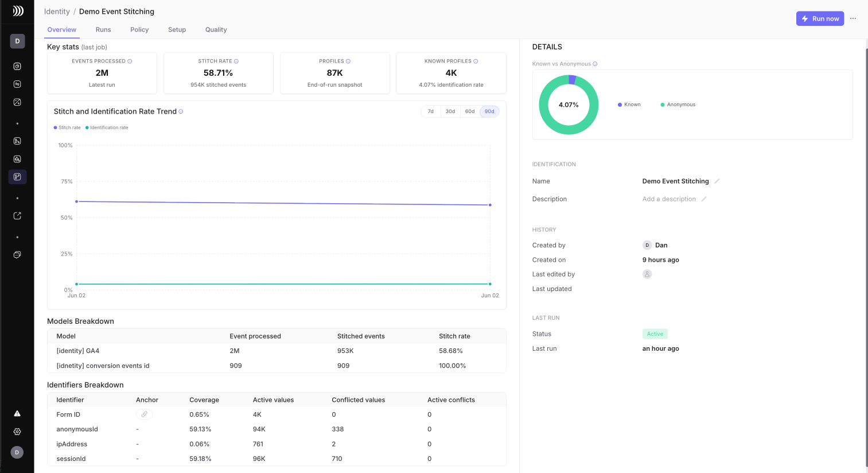Click the app logo at the top left
Viewport: 868px width, 473px height.
(18, 11)
